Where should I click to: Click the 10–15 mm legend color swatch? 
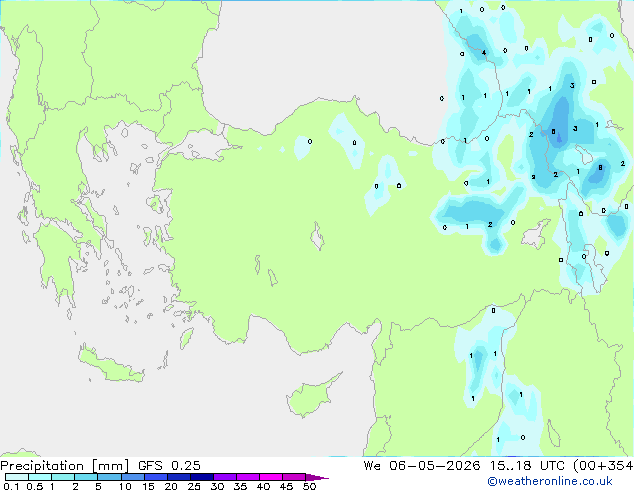pyautogui.click(x=133, y=477)
